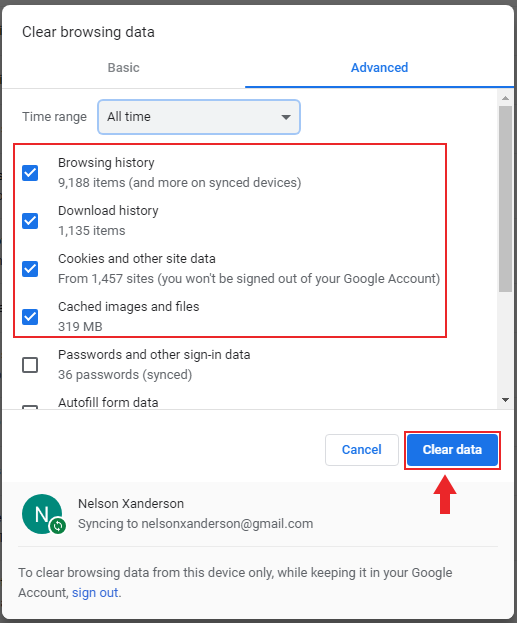
Task: Click the syncing email address text
Action: [227, 524]
